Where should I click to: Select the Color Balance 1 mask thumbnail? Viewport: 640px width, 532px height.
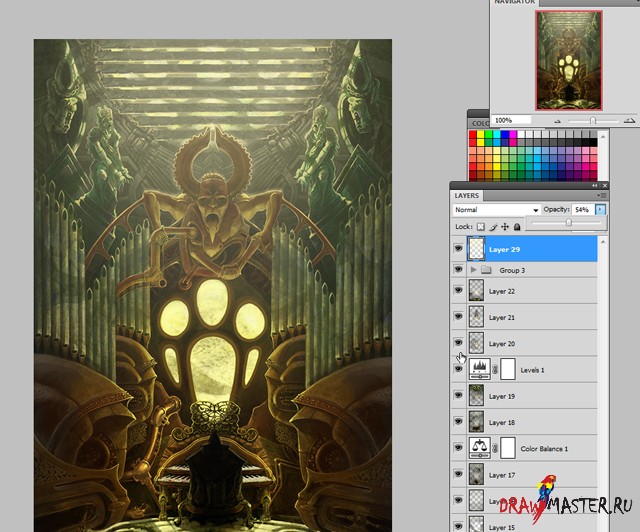[508, 448]
